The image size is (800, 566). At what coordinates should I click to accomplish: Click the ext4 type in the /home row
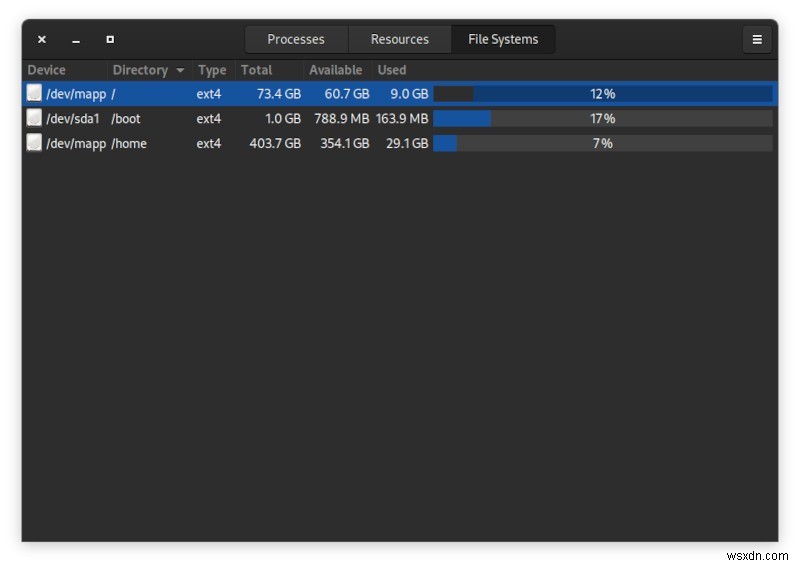click(x=209, y=143)
